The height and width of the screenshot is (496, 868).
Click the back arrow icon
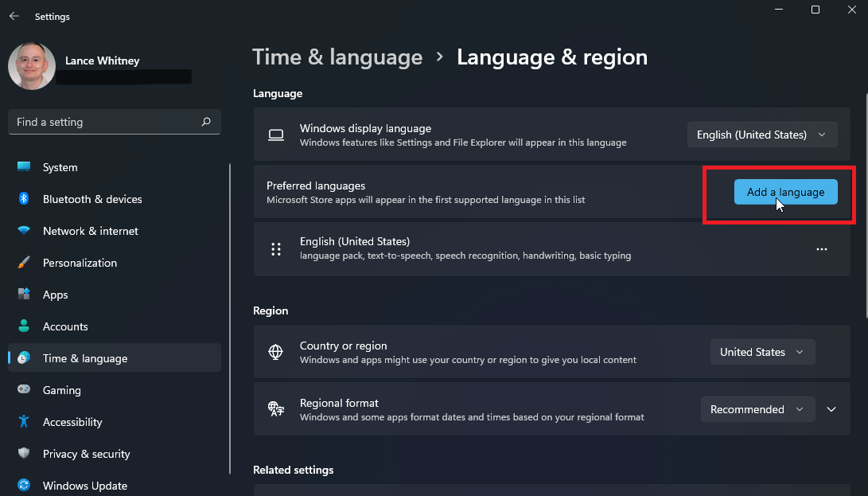(14, 15)
